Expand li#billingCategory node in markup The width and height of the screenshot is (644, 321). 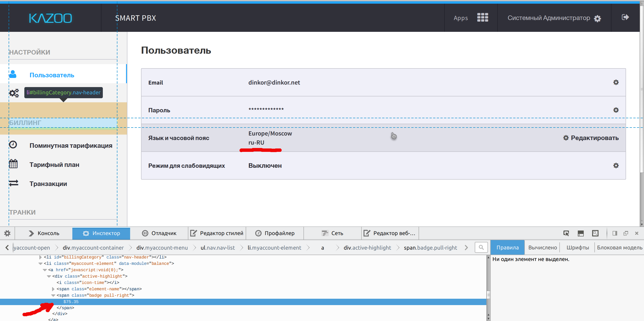pyautogui.click(x=40, y=257)
